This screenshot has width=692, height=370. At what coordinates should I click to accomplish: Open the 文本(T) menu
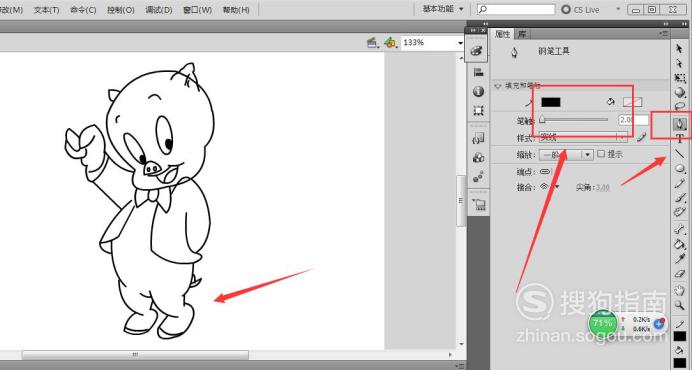pos(47,10)
